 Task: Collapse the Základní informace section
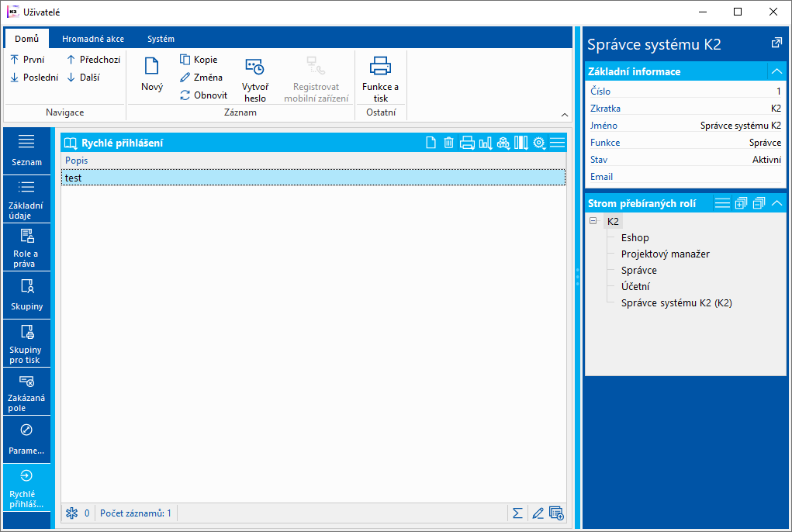[x=776, y=71]
